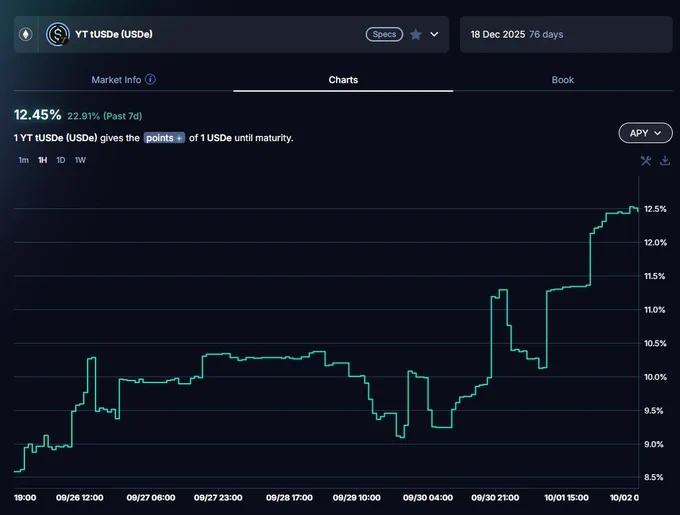Download chart data icon

(665, 161)
